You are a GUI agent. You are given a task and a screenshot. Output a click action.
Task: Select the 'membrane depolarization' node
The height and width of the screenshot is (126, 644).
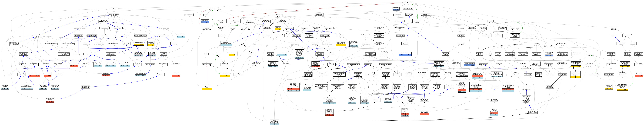point(354,64)
